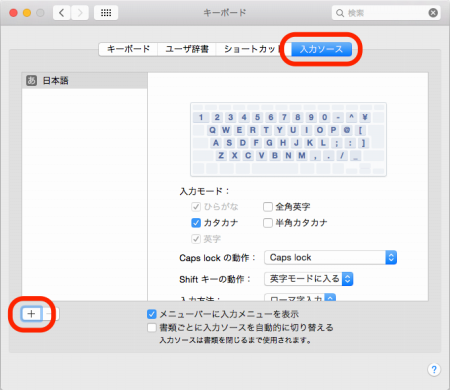Enable the 全角英字 checkbox
450x390 pixels.
[268, 207]
